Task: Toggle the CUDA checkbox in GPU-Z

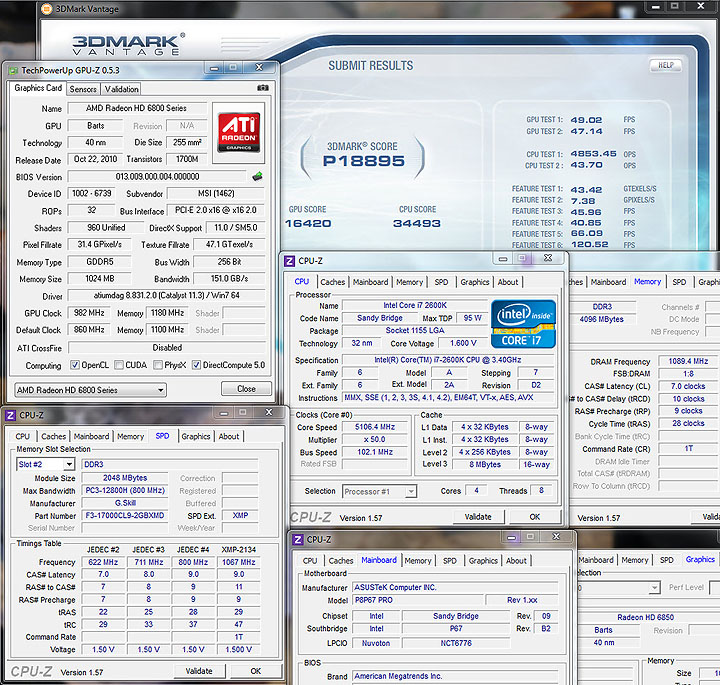Action: 119,365
